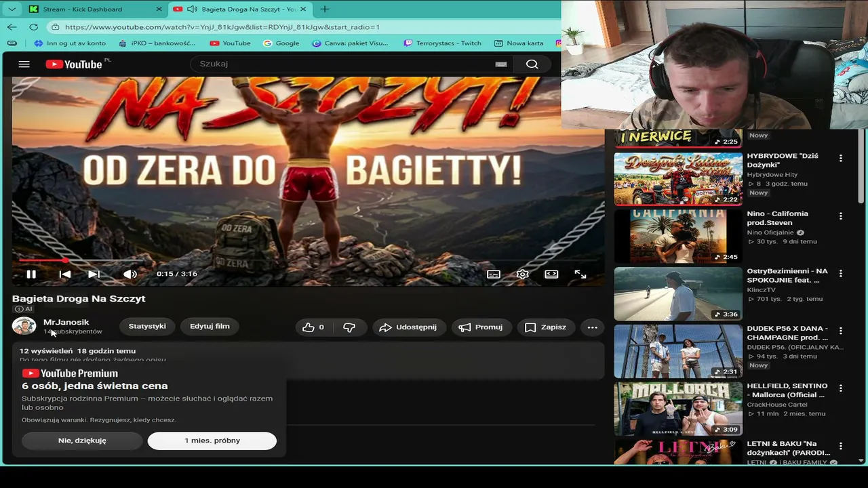Open options menu for HELLFIELD Mallorca
The image size is (868, 488).
tap(841, 389)
